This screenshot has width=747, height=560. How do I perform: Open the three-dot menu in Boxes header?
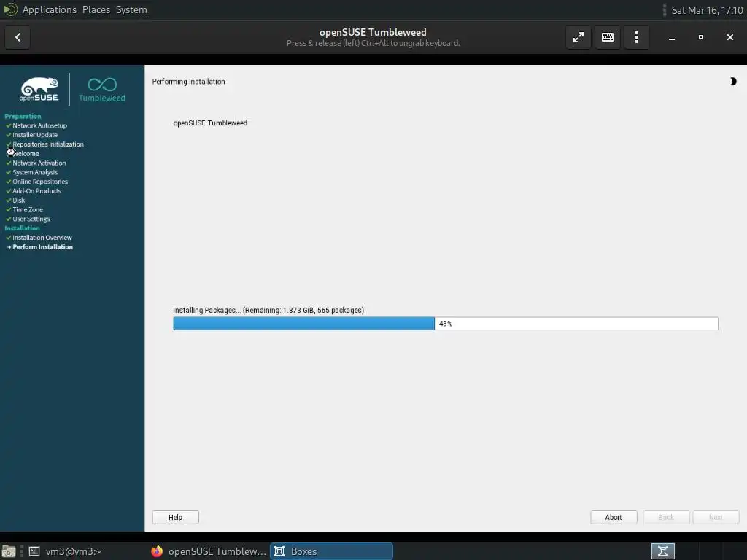pos(636,37)
